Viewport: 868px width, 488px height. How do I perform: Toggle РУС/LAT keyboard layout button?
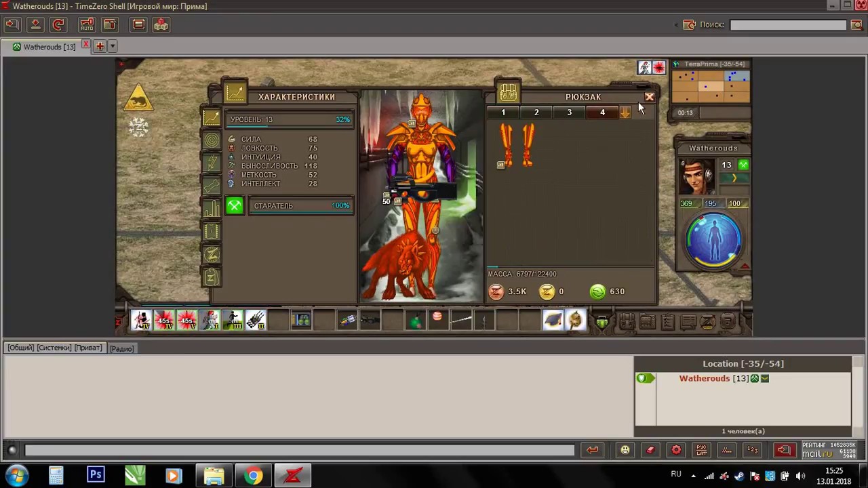coord(702,449)
